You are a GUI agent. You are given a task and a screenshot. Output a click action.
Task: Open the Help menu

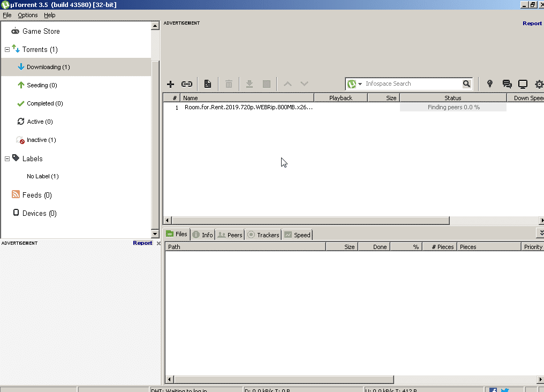pyautogui.click(x=50, y=15)
